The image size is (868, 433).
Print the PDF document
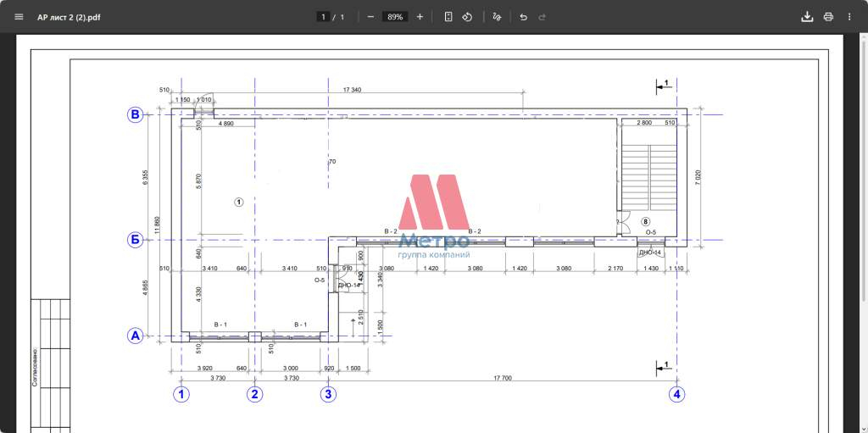[x=828, y=17]
